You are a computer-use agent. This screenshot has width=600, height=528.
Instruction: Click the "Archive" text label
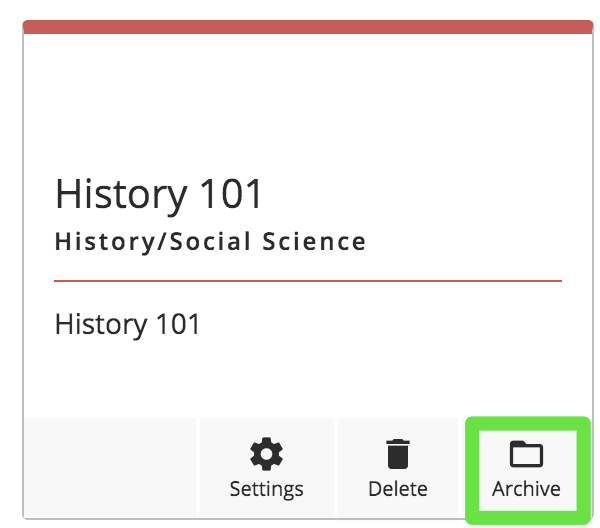[526, 489]
